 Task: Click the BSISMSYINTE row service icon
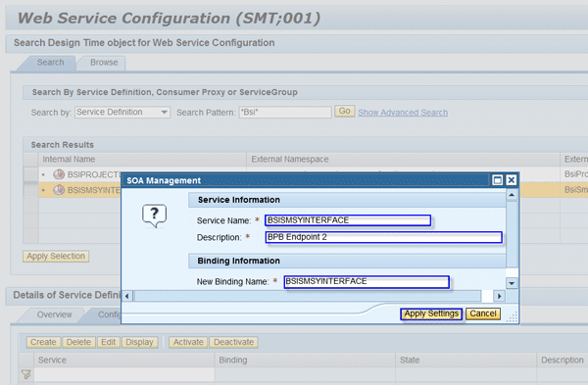point(59,190)
